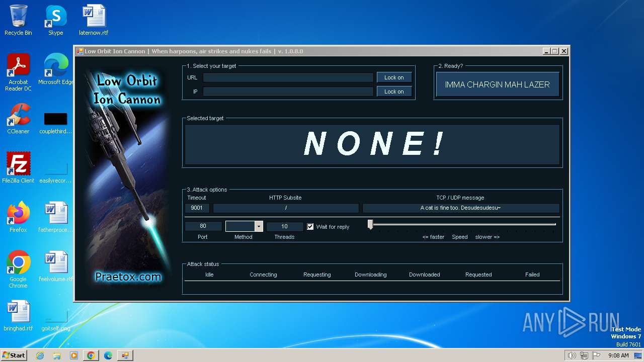Viewport: 644px width, 362px height.
Task: Launch CCleaner from the desktop
Action: 18,119
